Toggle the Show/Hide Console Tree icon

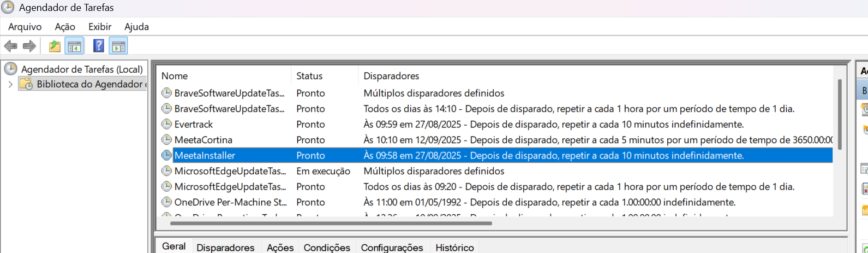point(74,46)
